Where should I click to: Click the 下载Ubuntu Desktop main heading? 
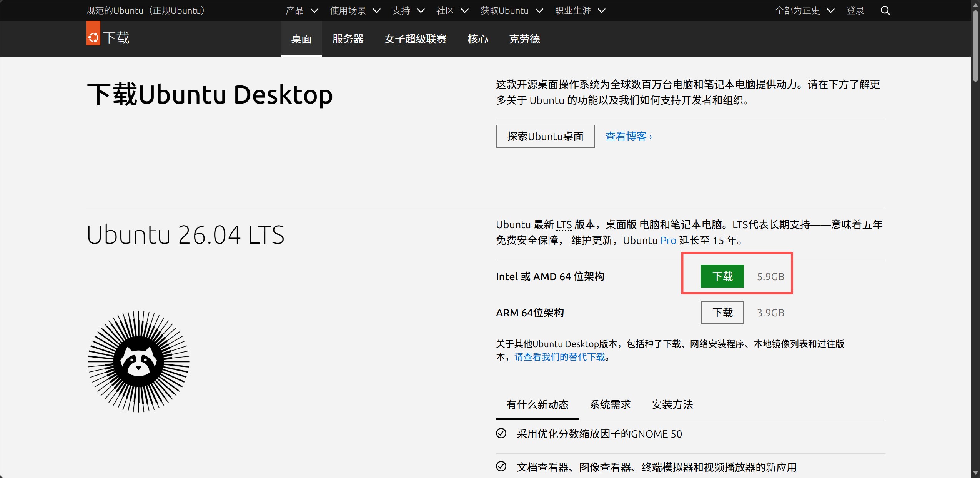(210, 95)
